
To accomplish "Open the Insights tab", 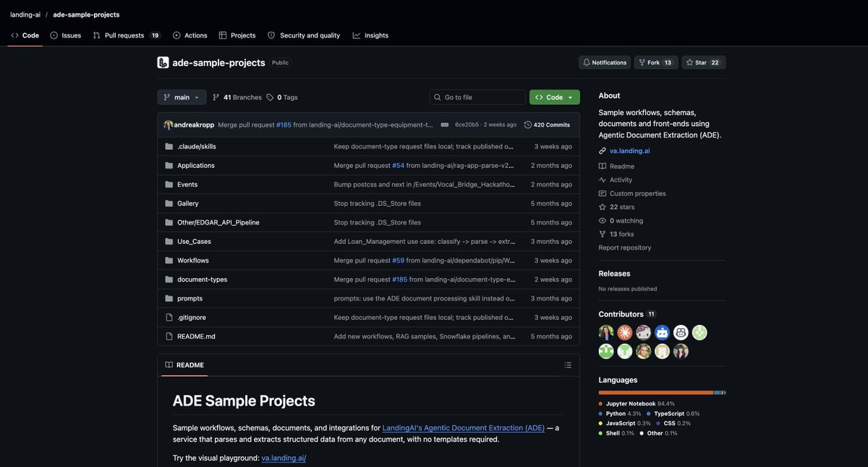I will tap(370, 35).
